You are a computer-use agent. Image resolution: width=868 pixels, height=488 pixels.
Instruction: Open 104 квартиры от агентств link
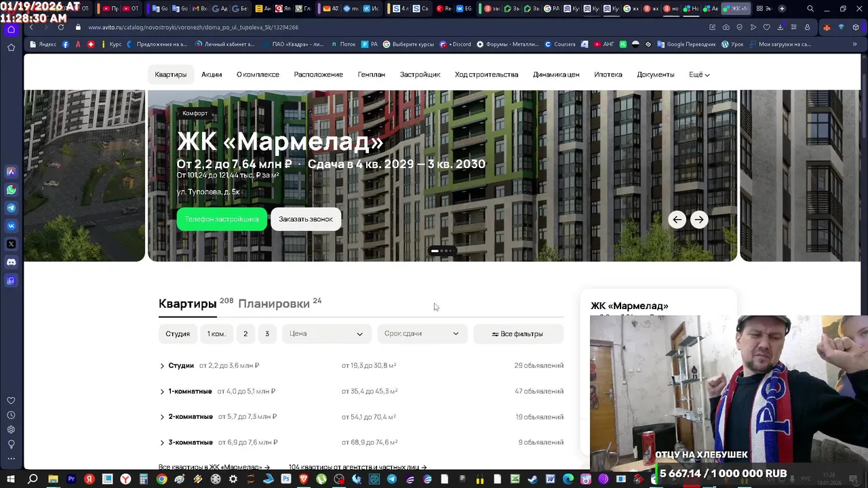(357, 467)
